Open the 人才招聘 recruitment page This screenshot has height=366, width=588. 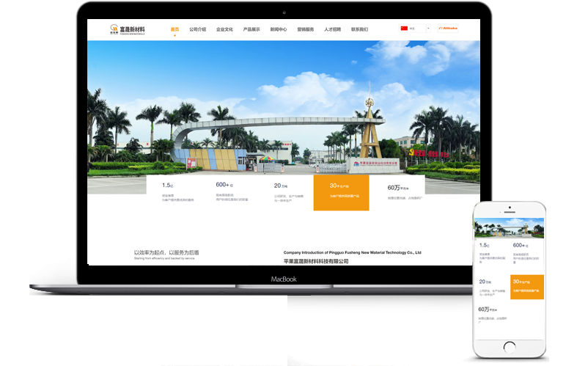coord(333,29)
